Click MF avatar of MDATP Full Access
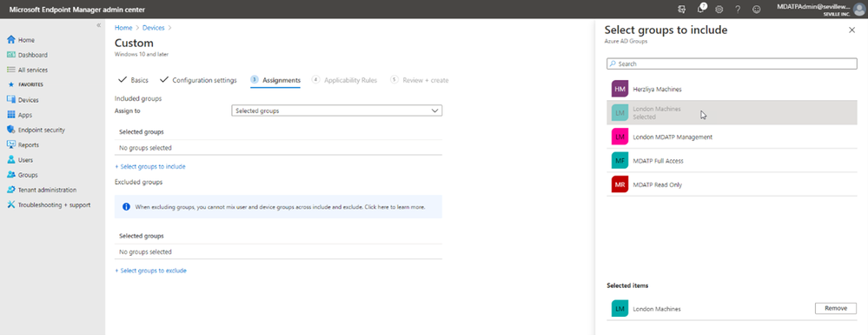This screenshot has width=868, height=335. (x=620, y=160)
